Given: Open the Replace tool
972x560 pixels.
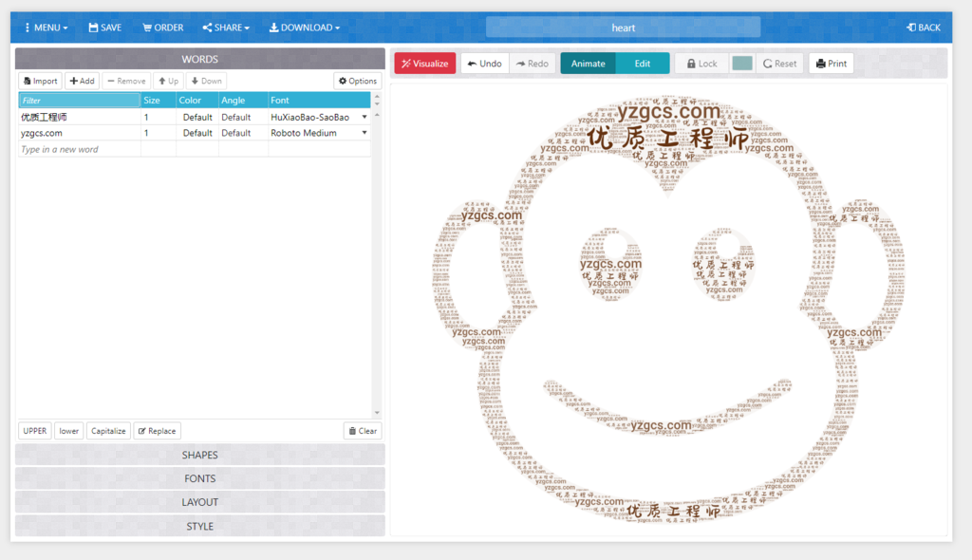Looking at the screenshot, I should 157,431.
